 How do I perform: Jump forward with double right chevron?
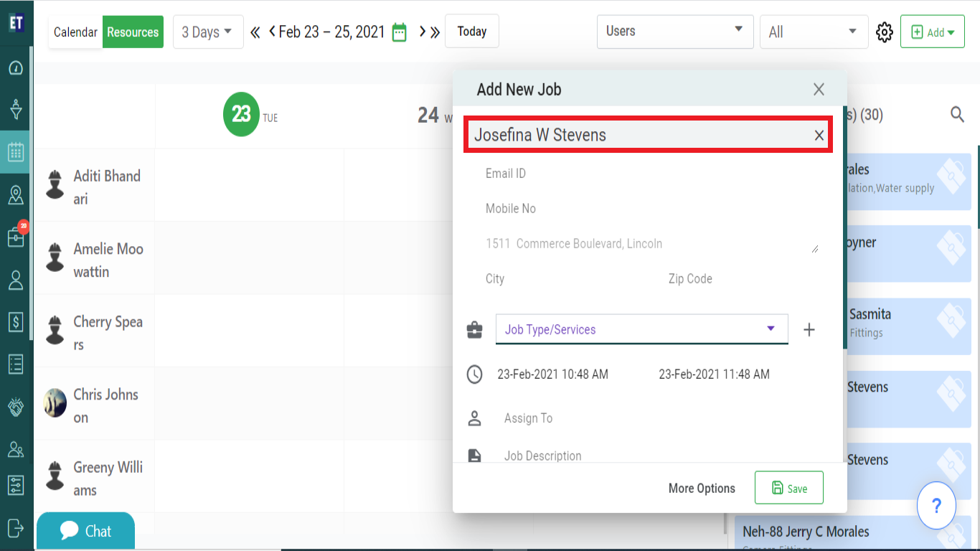[435, 32]
